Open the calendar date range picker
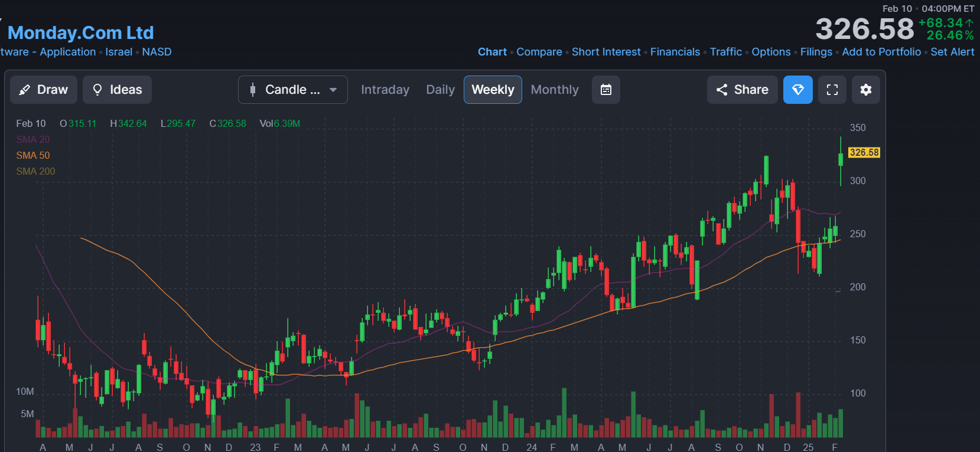Viewport: 980px width, 452px height. point(605,90)
